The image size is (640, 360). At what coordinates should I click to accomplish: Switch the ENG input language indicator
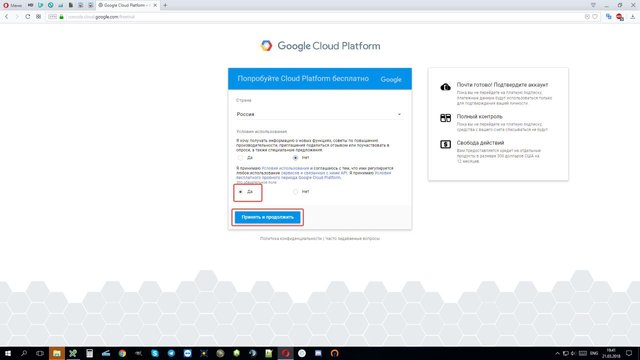tap(594, 353)
